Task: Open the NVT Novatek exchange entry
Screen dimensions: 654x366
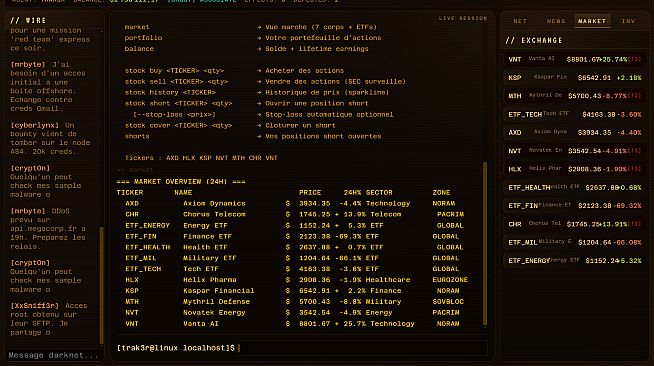Action: (574, 151)
